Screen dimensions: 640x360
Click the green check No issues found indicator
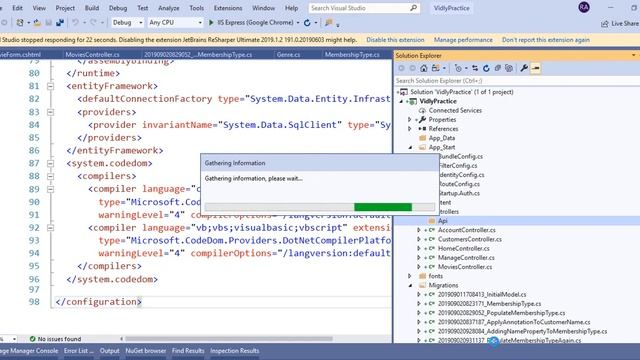(x=33, y=339)
